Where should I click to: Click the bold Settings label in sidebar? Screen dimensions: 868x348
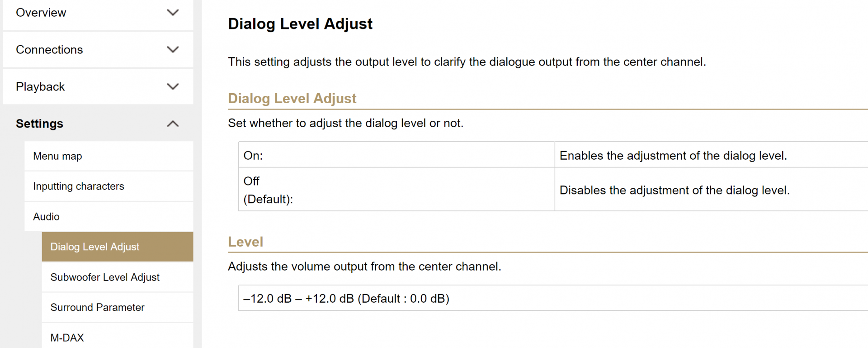click(x=40, y=124)
